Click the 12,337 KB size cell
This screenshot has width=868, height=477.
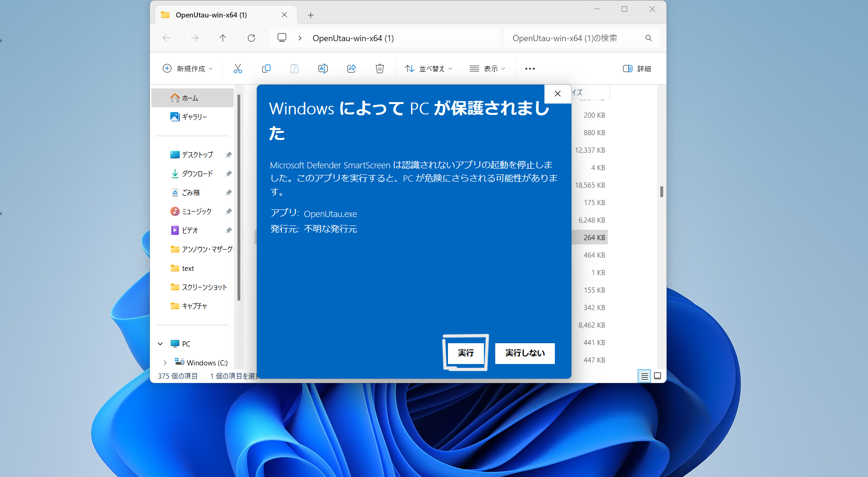pyautogui.click(x=590, y=150)
